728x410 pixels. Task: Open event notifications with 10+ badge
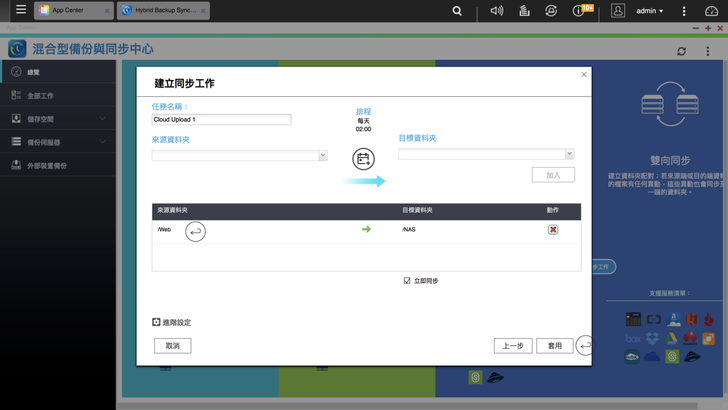(x=582, y=10)
